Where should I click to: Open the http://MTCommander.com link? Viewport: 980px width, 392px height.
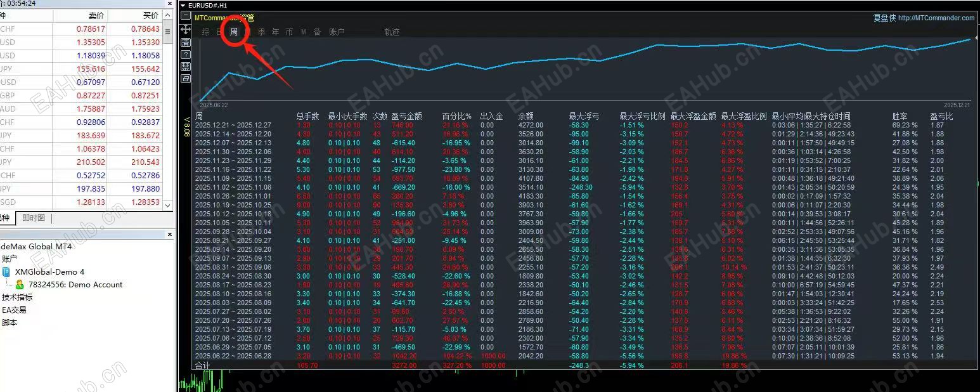tap(936, 18)
